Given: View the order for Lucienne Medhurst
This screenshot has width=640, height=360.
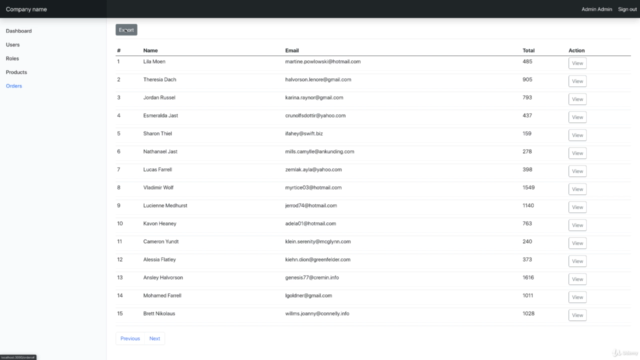Looking at the screenshot, I should click(577, 207).
